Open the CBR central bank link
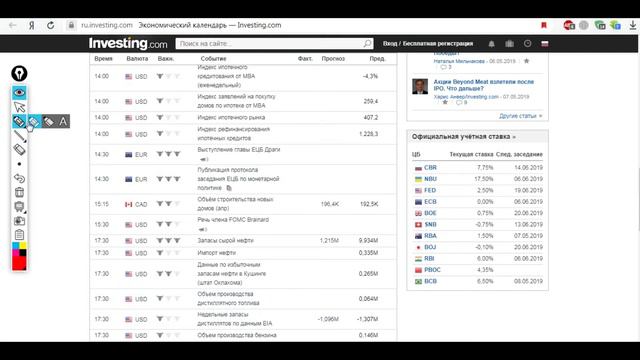 (430, 168)
